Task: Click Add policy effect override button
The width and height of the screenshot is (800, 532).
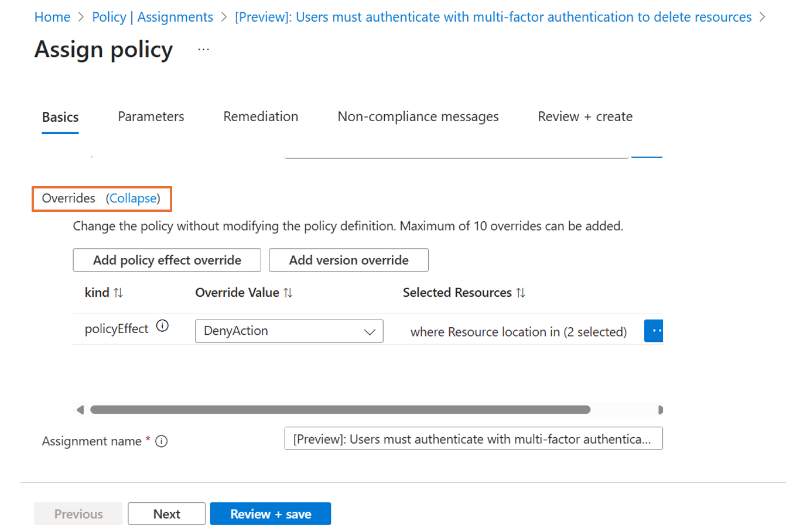Action: [x=167, y=260]
